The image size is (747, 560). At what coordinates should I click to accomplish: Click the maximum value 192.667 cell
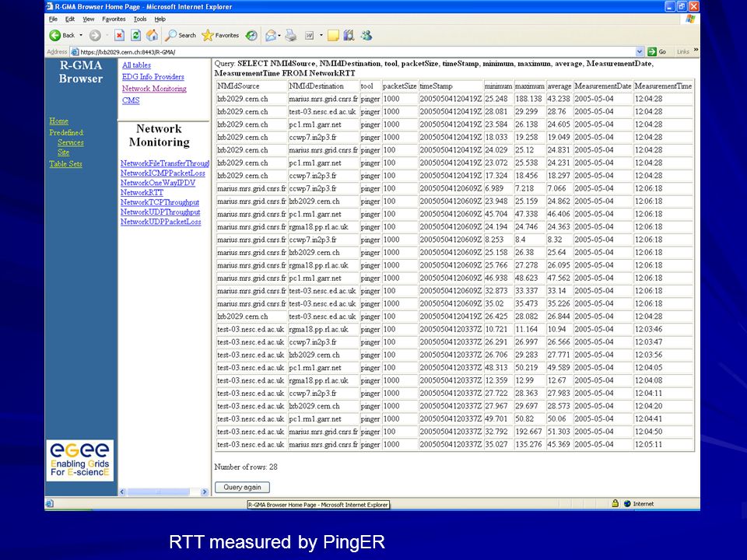[529, 432]
